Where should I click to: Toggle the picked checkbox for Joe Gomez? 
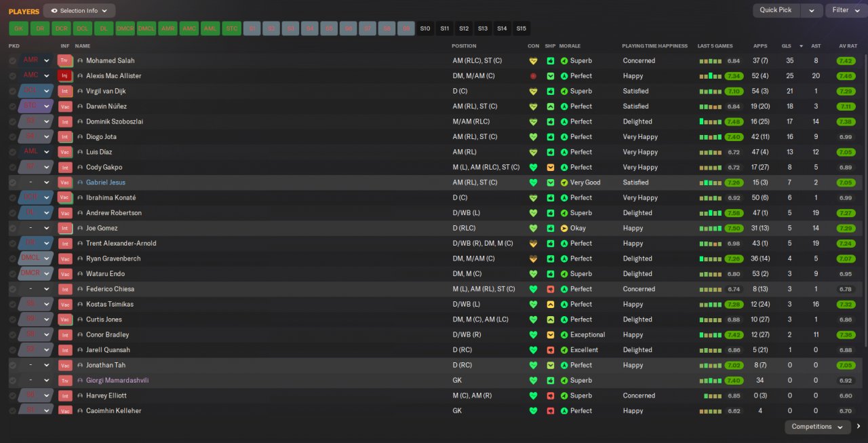pos(12,228)
